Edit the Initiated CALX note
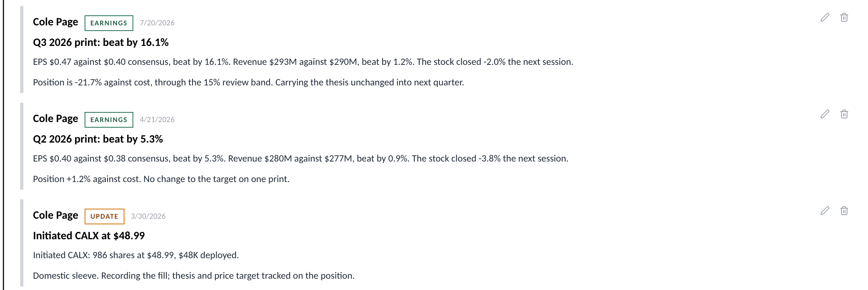This screenshot has width=868, height=290. [x=825, y=211]
